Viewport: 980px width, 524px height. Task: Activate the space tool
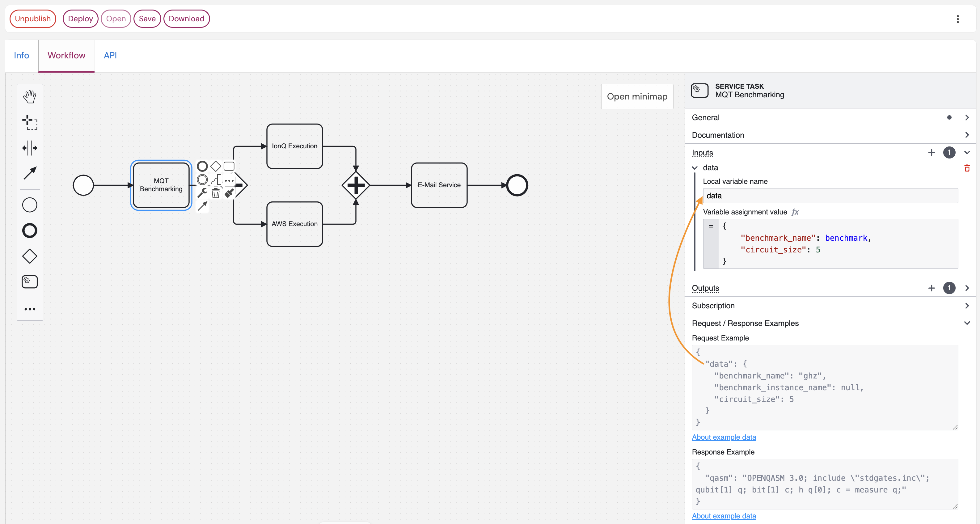(x=30, y=148)
